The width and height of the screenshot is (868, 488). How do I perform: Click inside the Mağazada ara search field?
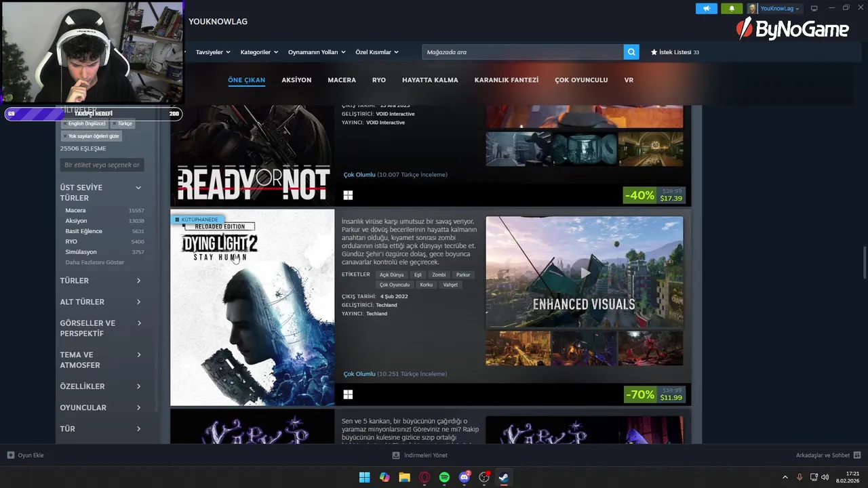click(522, 52)
